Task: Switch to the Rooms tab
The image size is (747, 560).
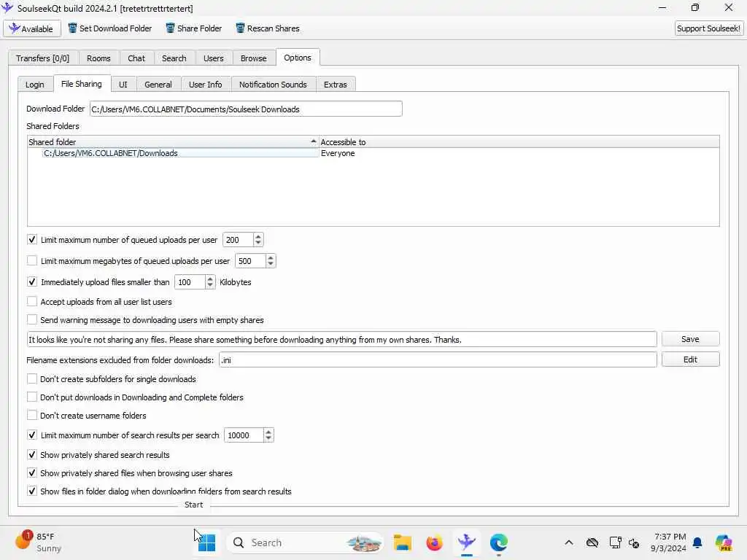Action: pos(98,58)
